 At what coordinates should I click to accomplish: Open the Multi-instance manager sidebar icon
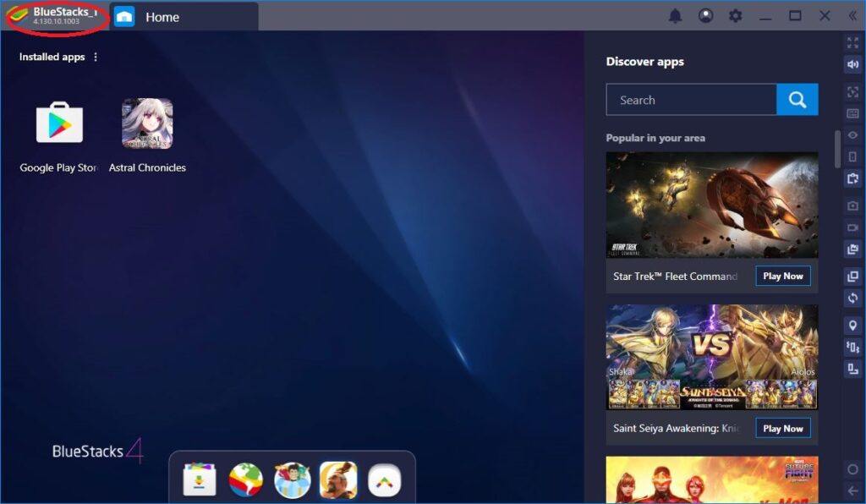point(851,273)
